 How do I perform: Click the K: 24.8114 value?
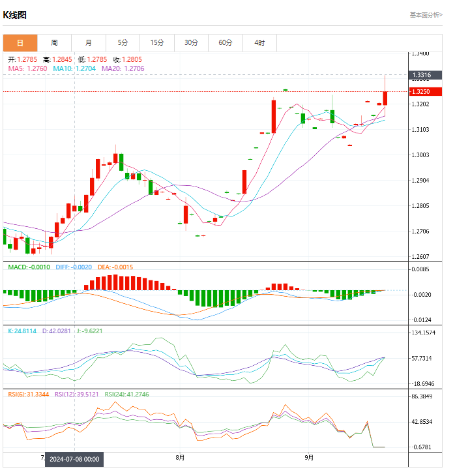(22, 331)
